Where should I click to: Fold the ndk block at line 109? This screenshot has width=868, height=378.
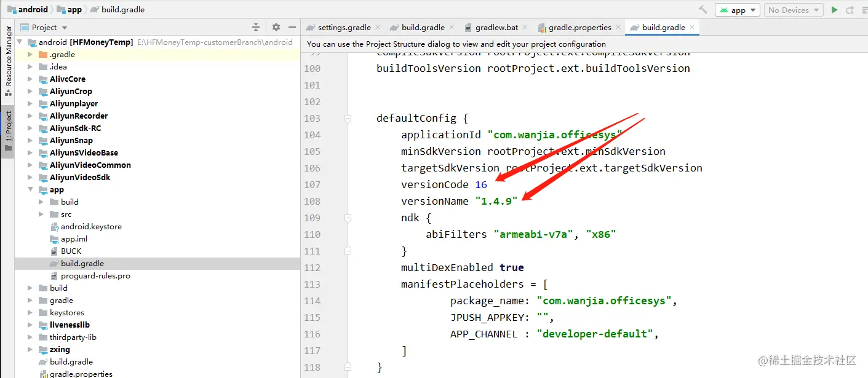pos(348,218)
